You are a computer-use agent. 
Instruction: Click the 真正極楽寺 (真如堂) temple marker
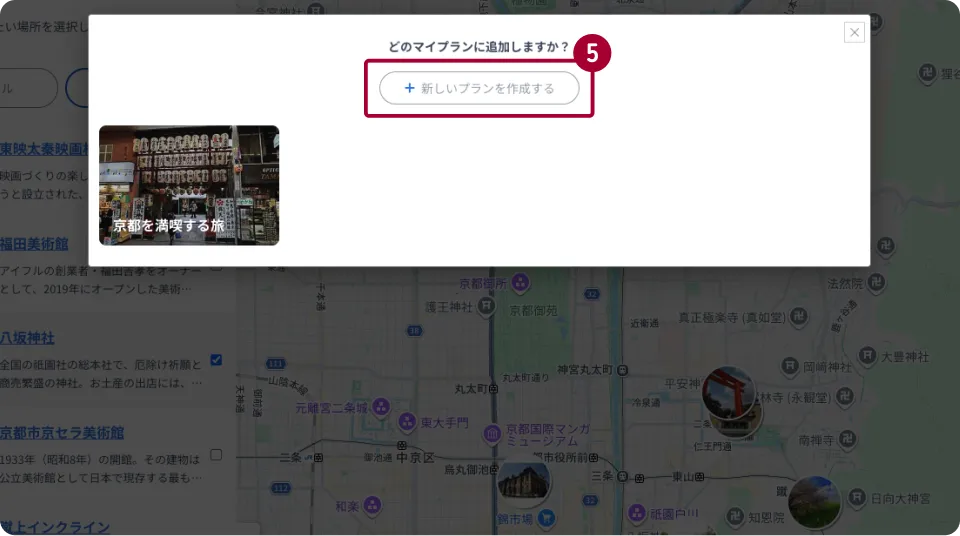click(x=798, y=316)
